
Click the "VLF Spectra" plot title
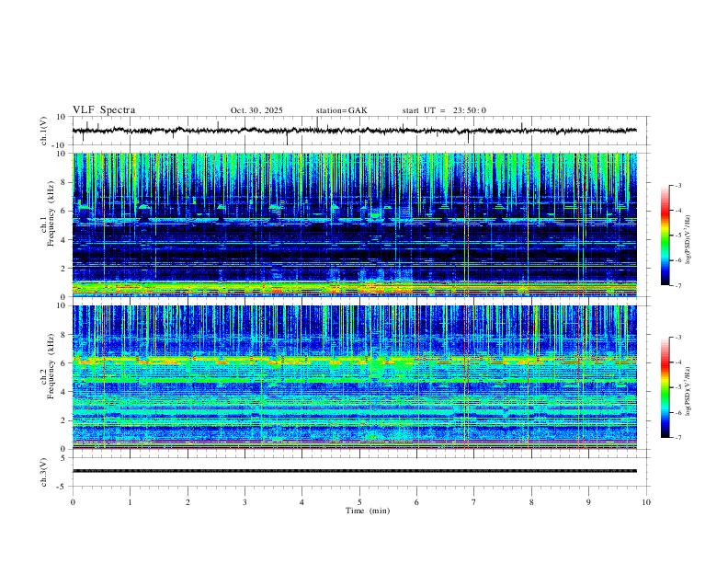(x=104, y=110)
